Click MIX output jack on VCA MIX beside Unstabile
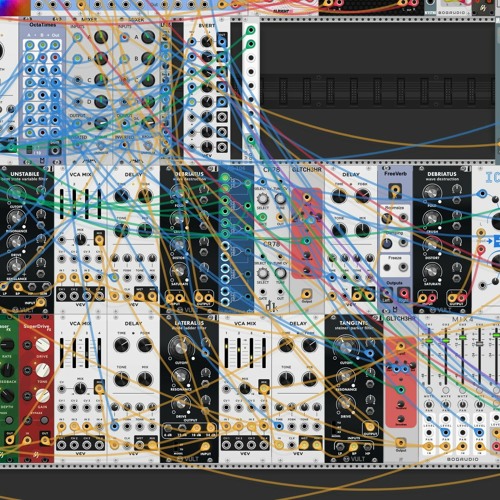 [x=99, y=240]
